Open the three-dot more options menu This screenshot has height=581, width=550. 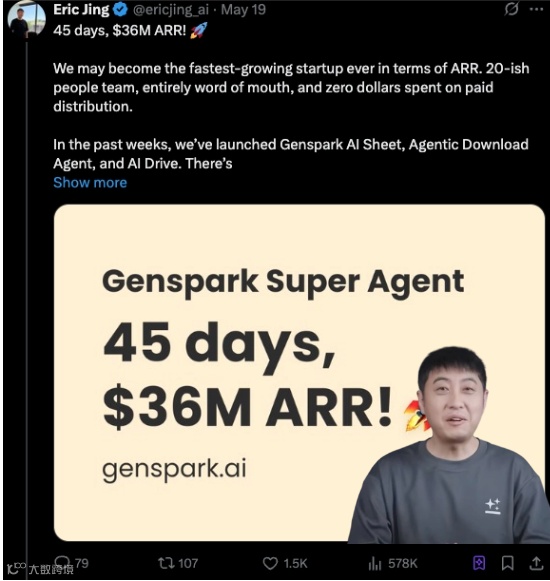coord(536,9)
